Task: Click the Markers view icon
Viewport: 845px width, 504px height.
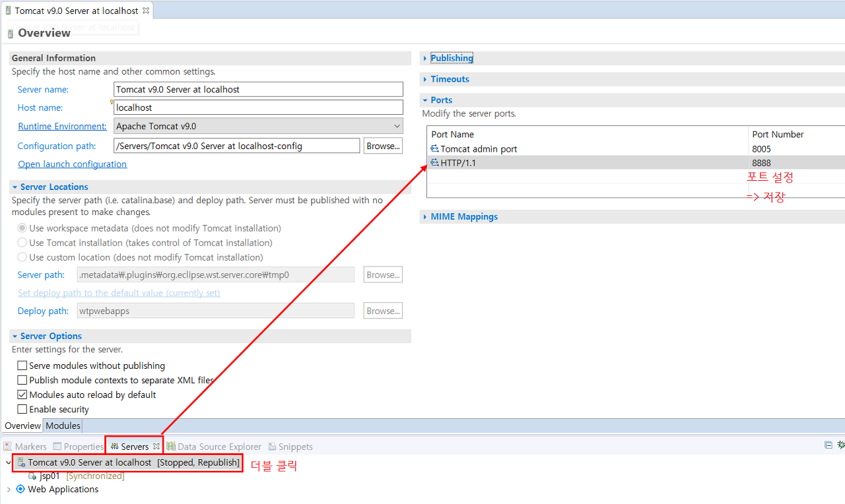Action: [8, 447]
